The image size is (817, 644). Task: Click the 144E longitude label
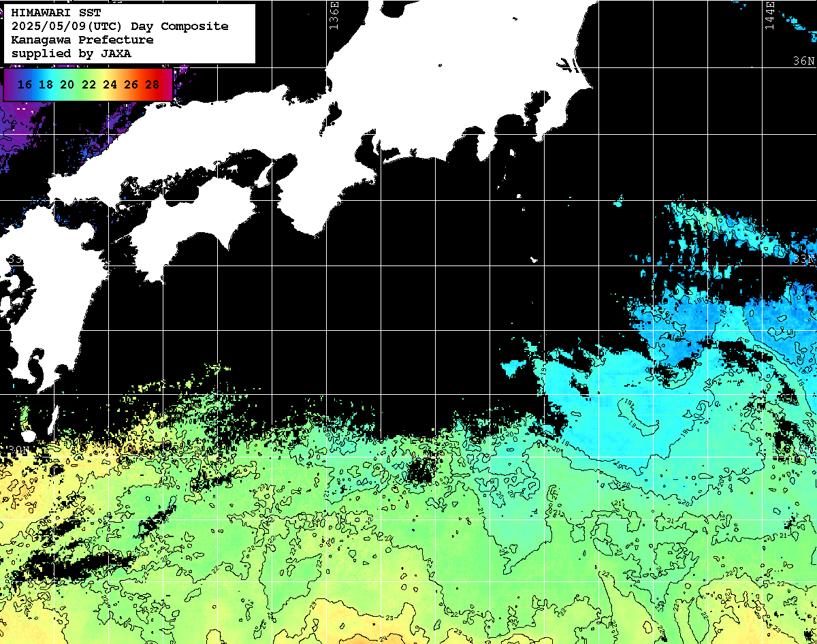click(770, 15)
